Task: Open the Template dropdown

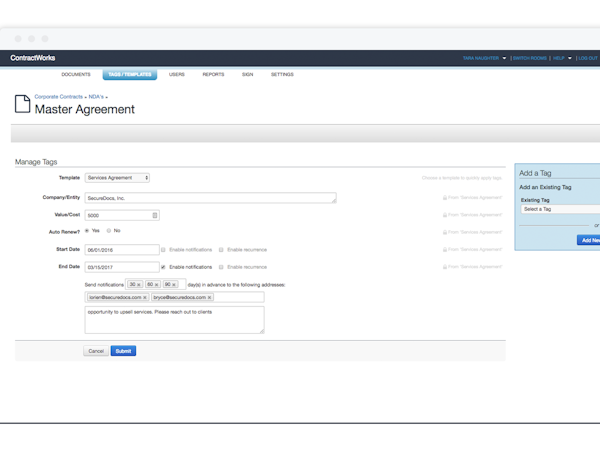Action: tap(117, 178)
